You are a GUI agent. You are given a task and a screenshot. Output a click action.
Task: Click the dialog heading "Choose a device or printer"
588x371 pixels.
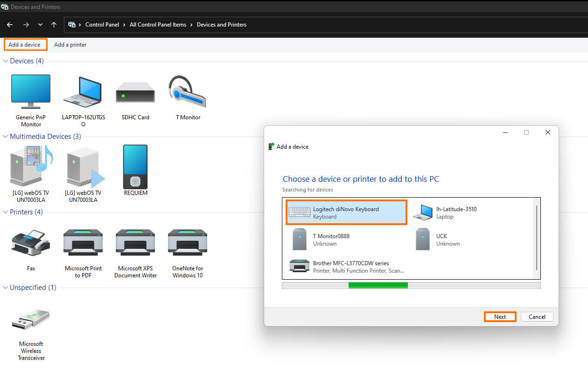(361, 179)
